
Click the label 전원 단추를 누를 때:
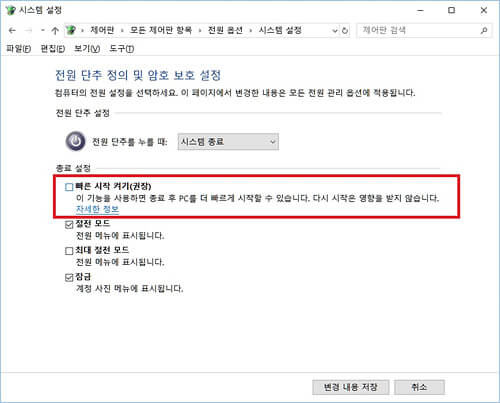tap(129, 142)
